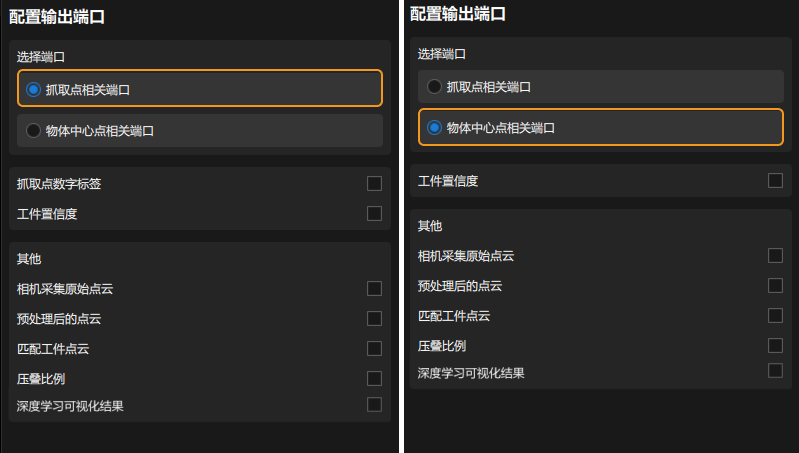The image size is (799, 453).
Task: Tick 工件置信度 checkbox in left panel
Action: (374, 213)
